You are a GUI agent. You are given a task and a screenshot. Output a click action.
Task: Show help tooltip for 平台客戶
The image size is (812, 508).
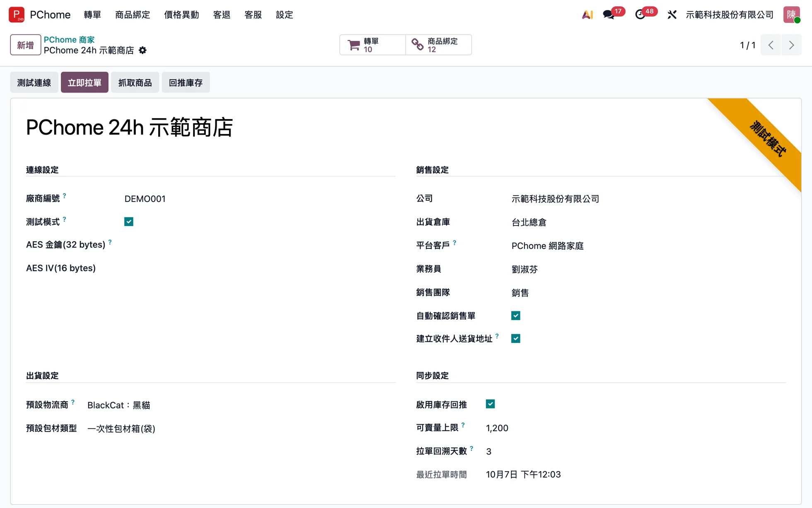coord(454,243)
